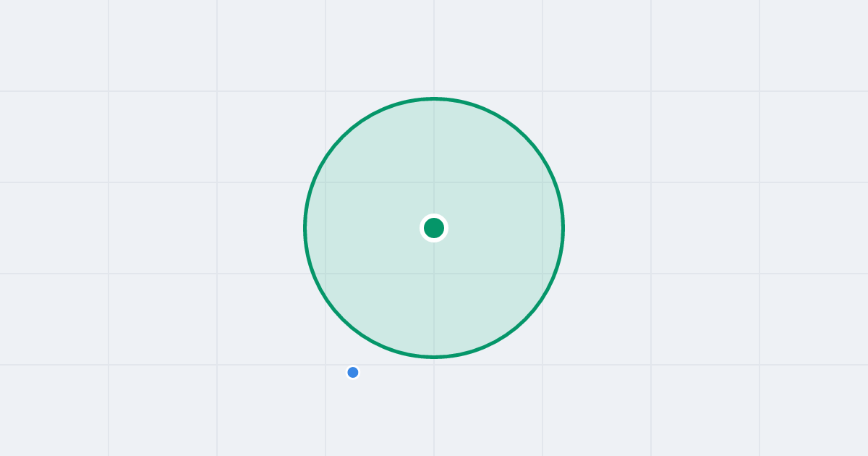Viewport: 868px width, 456px height.
Task: Click the green center marker dot
Action: [x=434, y=228]
